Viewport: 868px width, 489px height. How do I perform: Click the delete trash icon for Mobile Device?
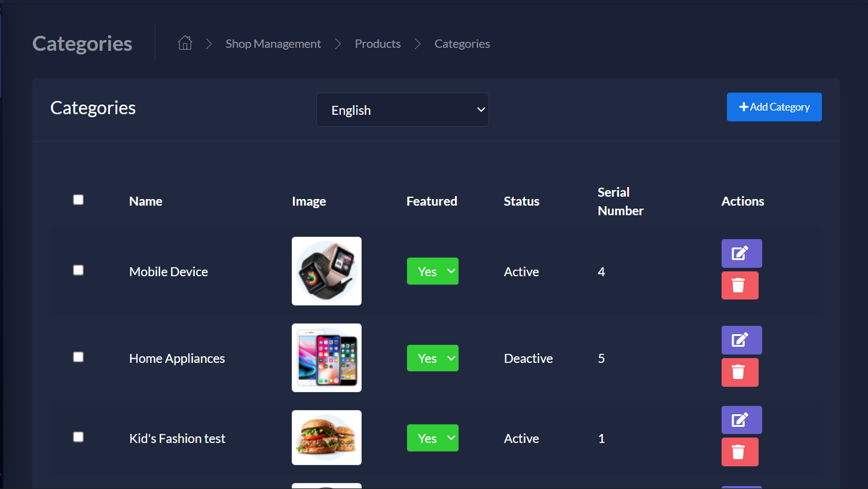[740, 285]
